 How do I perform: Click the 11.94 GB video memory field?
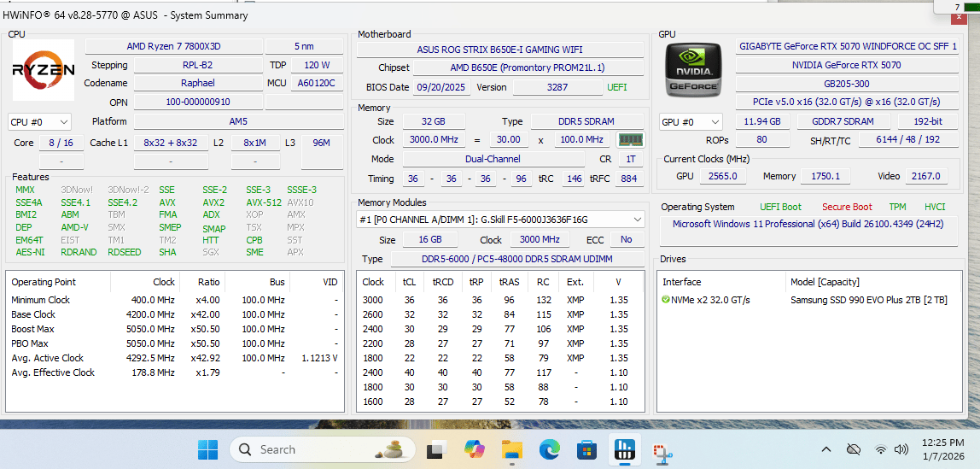pos(761,121)
